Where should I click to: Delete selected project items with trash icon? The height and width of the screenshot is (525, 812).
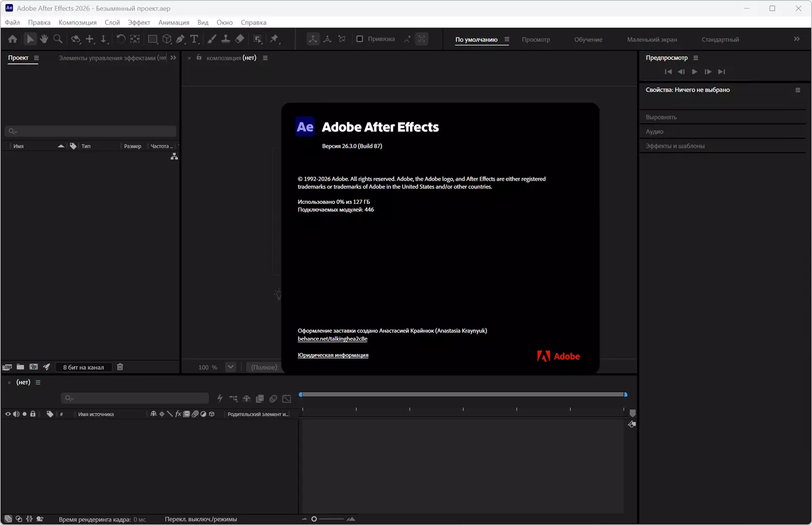[120, 367]
